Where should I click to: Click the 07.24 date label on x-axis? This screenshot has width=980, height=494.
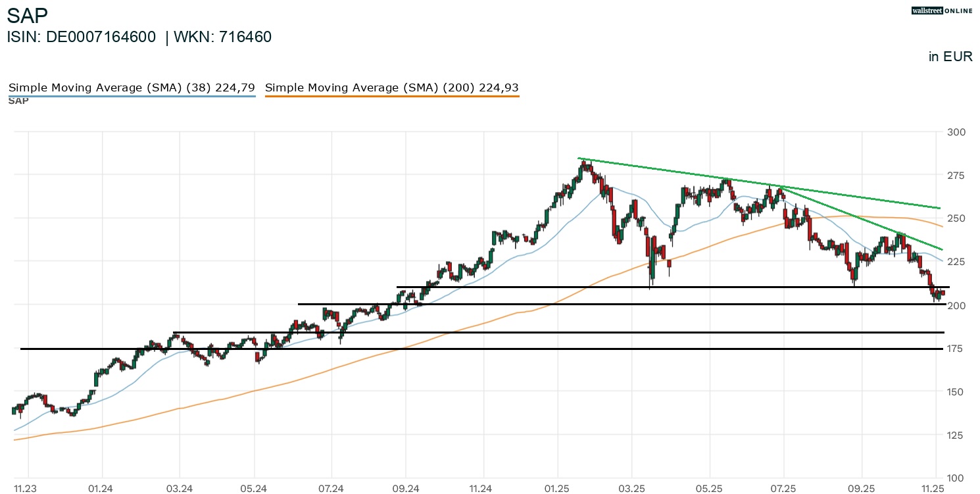point(332,489)
